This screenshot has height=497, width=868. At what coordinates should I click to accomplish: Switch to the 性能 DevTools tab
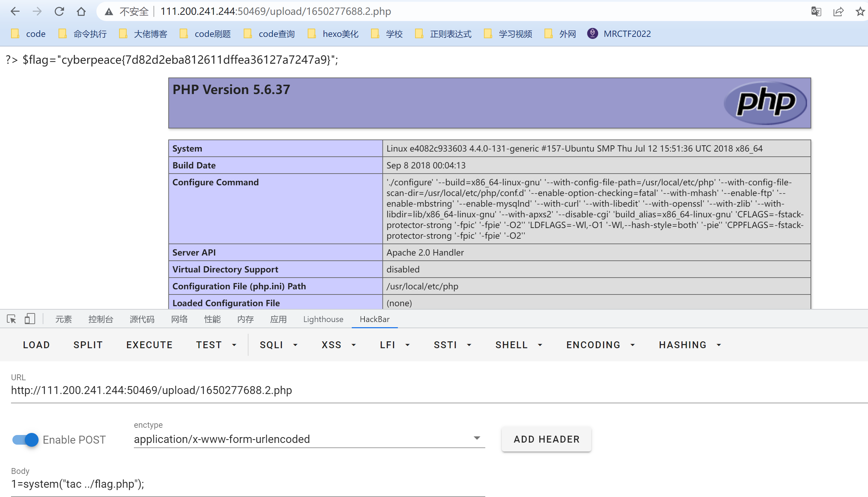(x=212, y=319)
